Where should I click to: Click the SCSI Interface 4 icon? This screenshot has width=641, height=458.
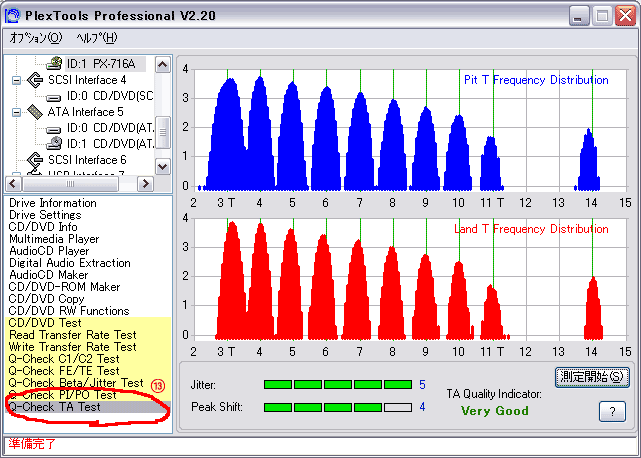pyautogui.click(x=35, y=80)
